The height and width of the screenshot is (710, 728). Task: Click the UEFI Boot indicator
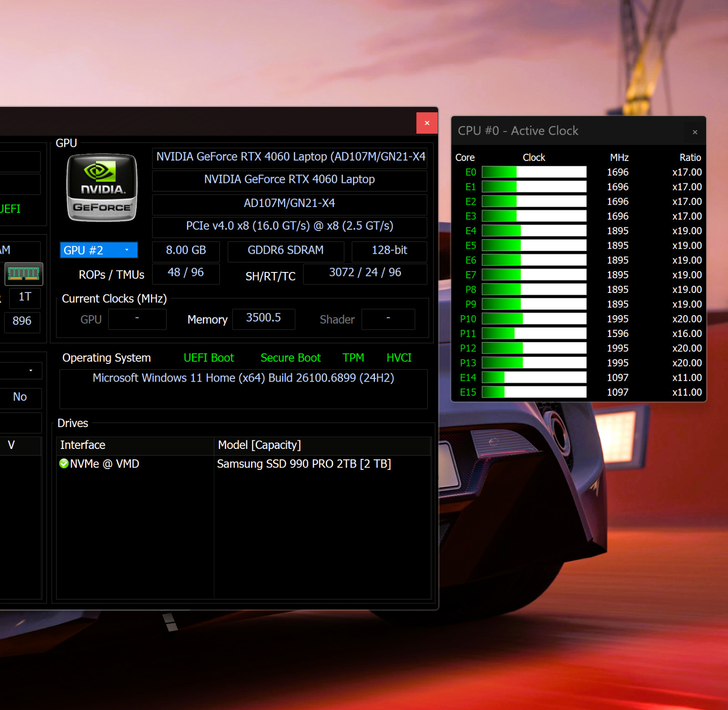click(208, 358)
